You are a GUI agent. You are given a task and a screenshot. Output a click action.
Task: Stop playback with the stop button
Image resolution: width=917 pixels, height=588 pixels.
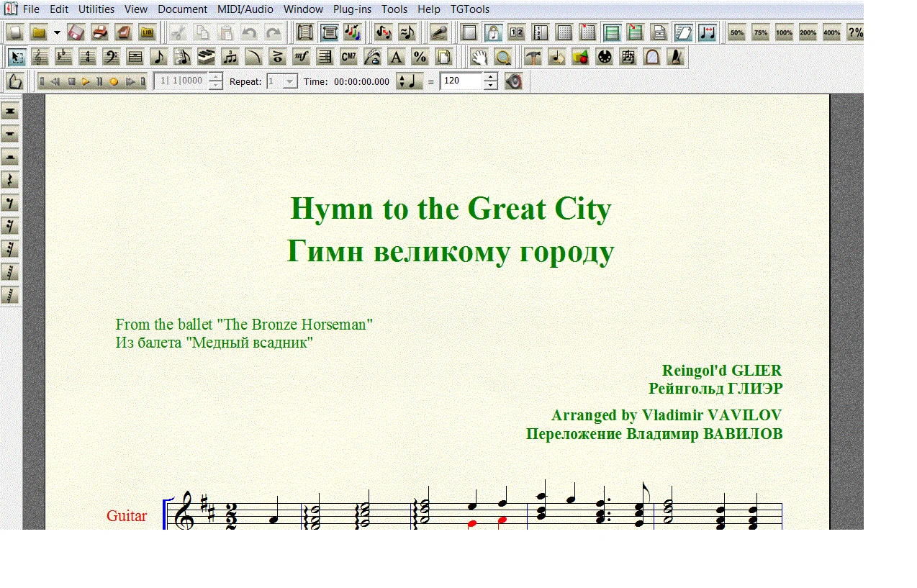click(x=71, y=81)
